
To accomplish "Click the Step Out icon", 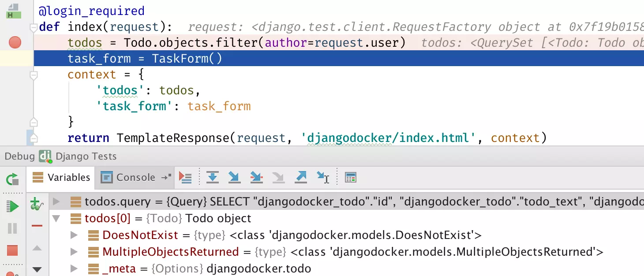I will click(x=301, y=177).
